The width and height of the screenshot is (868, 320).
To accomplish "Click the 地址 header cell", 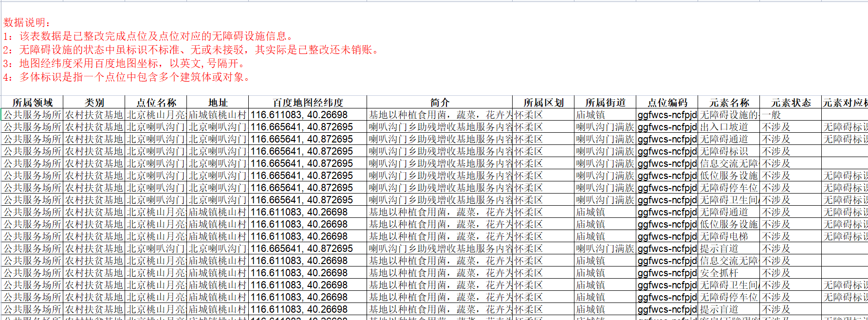I will click(218, 103).
